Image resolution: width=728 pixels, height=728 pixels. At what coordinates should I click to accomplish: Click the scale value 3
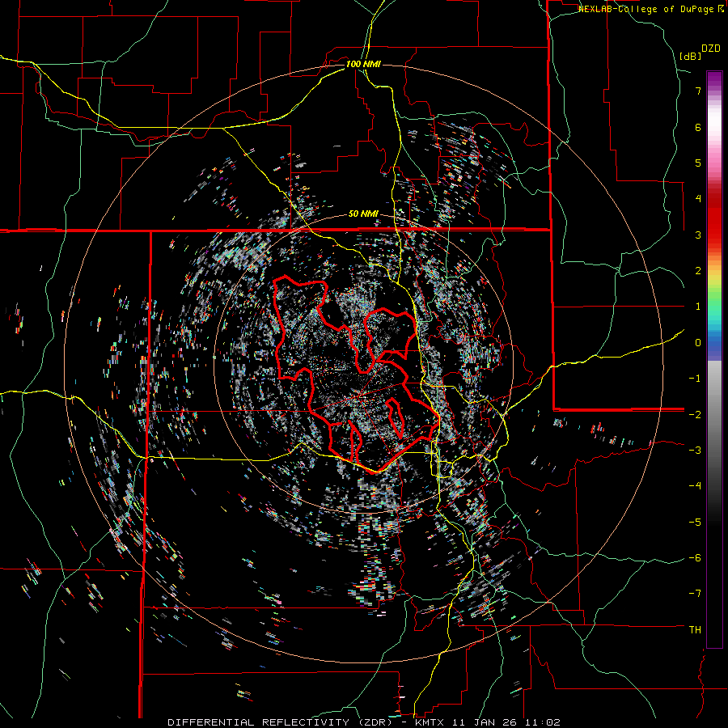click(698, 235)
